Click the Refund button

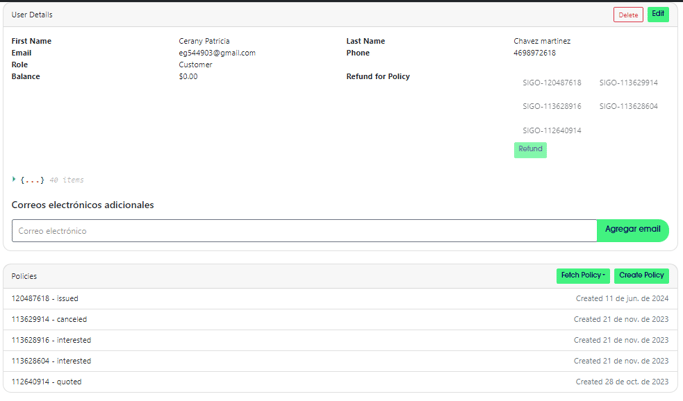pyautogui.click(x=530, y=149)
